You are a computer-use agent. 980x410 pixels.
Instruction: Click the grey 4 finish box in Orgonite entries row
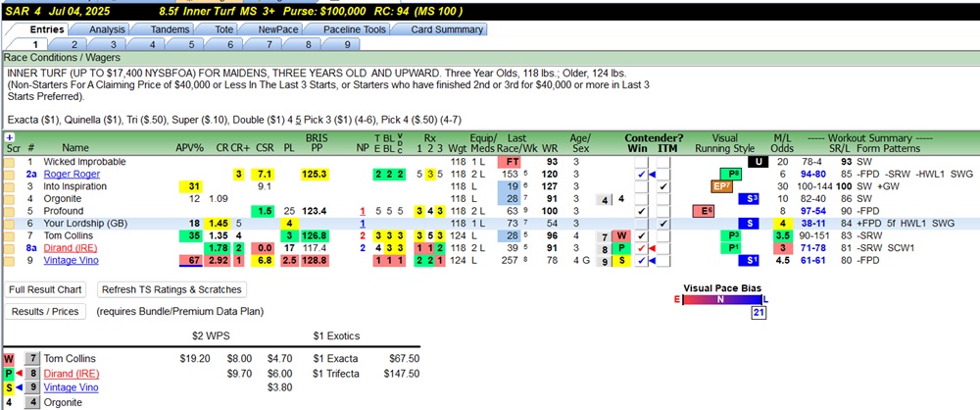coord(604,199)
